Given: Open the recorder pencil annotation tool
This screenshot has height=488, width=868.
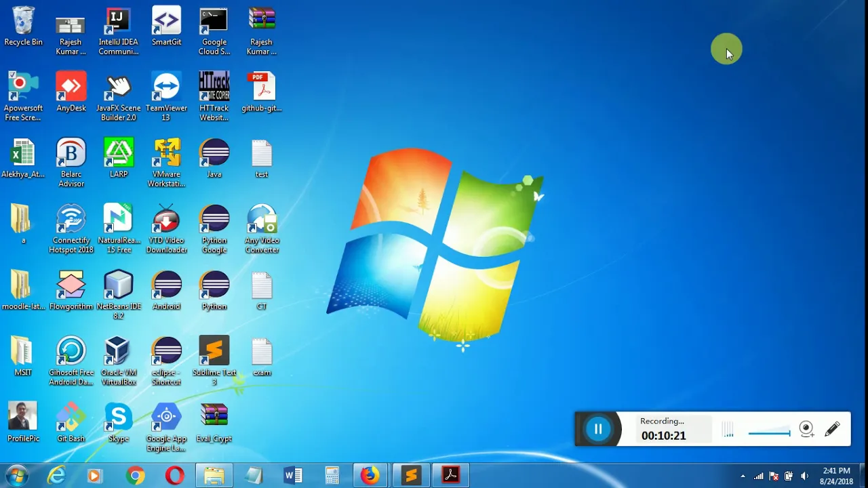Looking at the screenshot, I should (832, 429).
